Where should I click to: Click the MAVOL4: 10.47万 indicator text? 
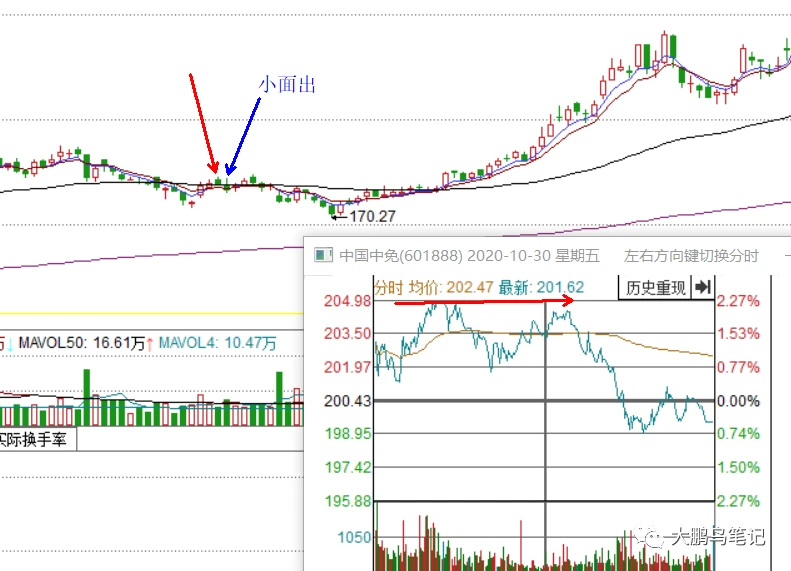(x=217, y=343)
